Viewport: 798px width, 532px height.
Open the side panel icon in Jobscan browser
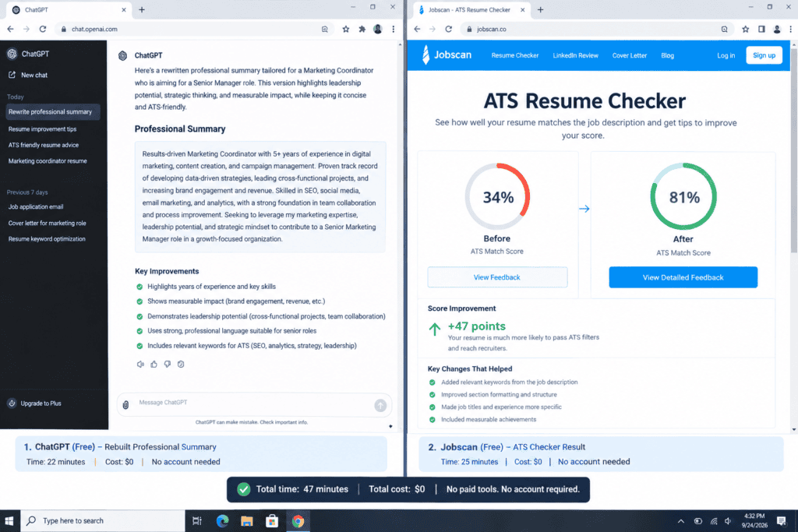coord(761,29)
